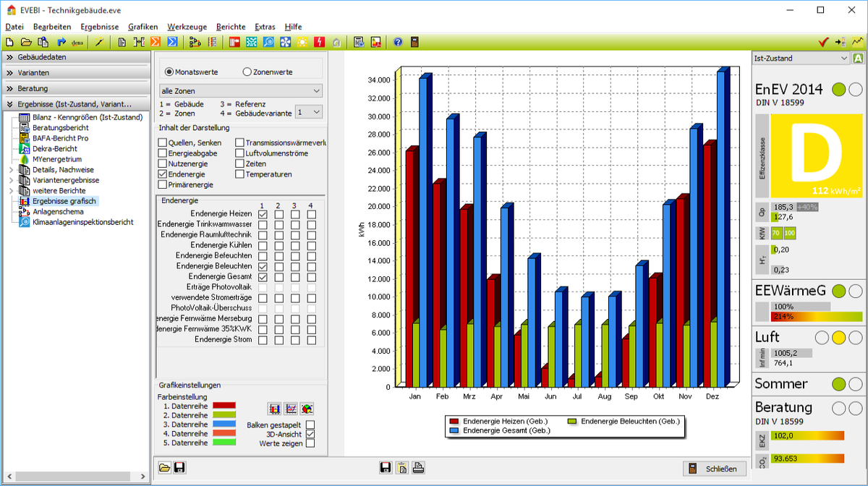Tick the Balken gestapelt checkbox
The image size is (868, 486).
310,425
